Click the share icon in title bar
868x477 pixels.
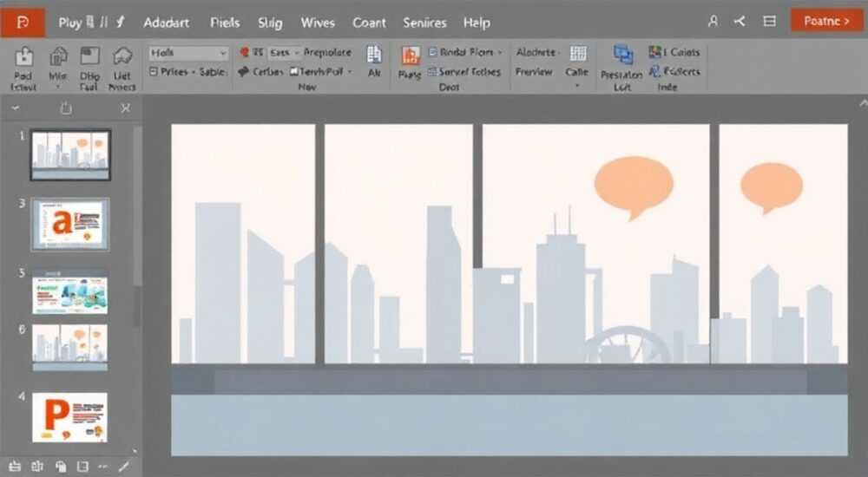(x=740, y=22)
